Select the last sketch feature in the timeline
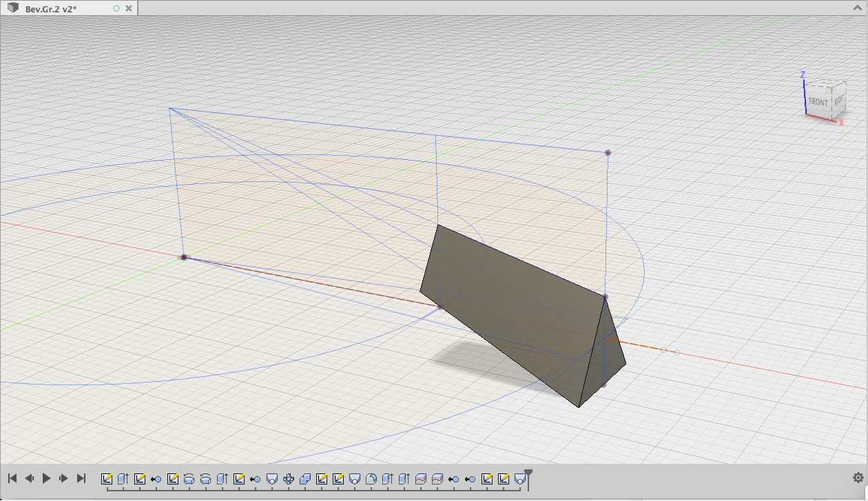Viewport: 868px width, 501px height. pos(504,478)
